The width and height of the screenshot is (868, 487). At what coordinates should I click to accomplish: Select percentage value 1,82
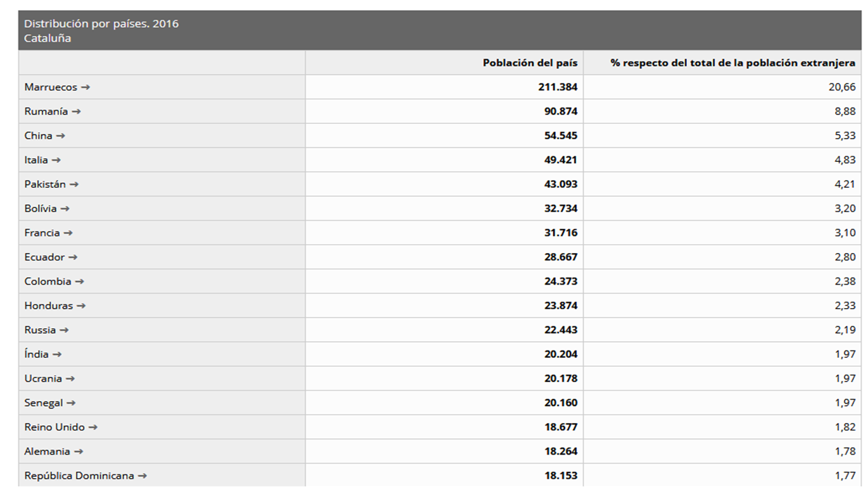[845, 428]
